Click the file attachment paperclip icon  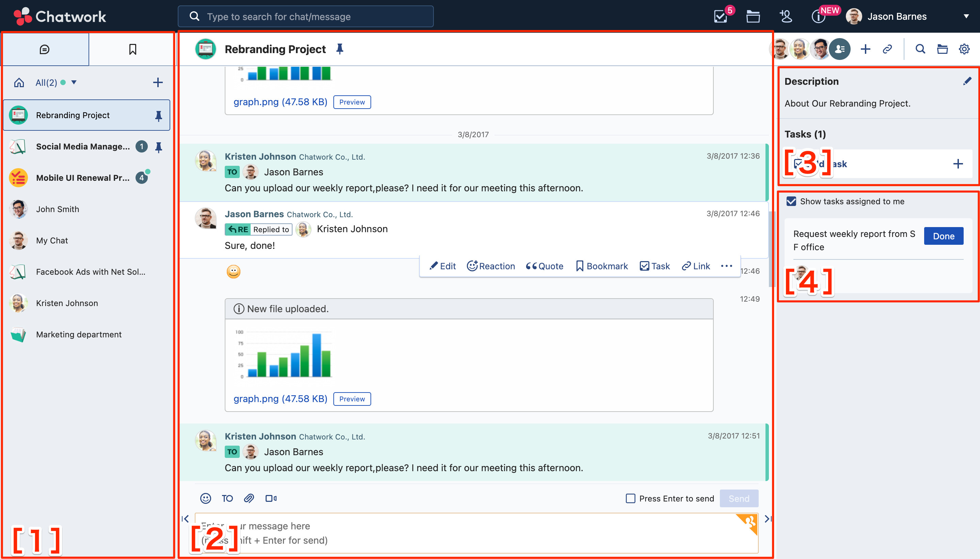click(249, 498)
